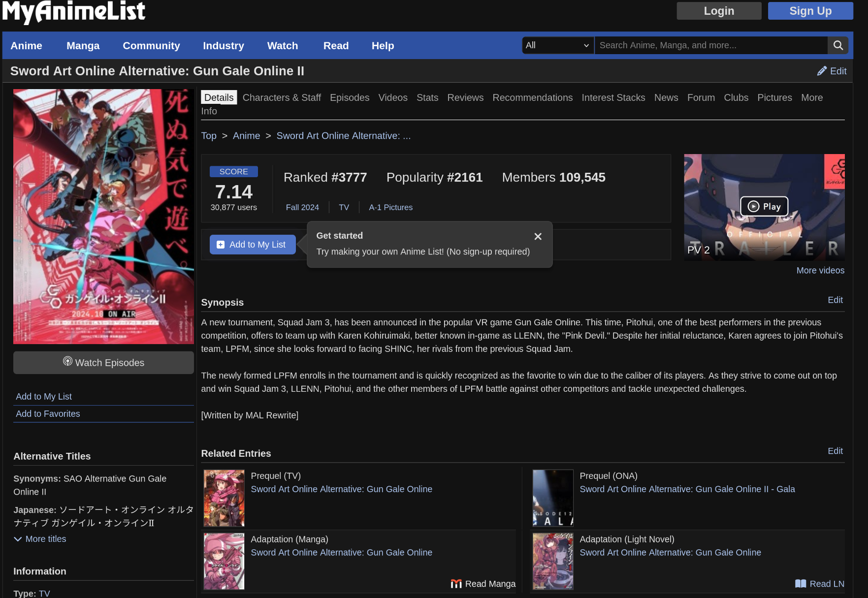Screen dimensions: 868x598
Task: Open the A-1 Pictures studio link
Action: [x=390, y=207]
